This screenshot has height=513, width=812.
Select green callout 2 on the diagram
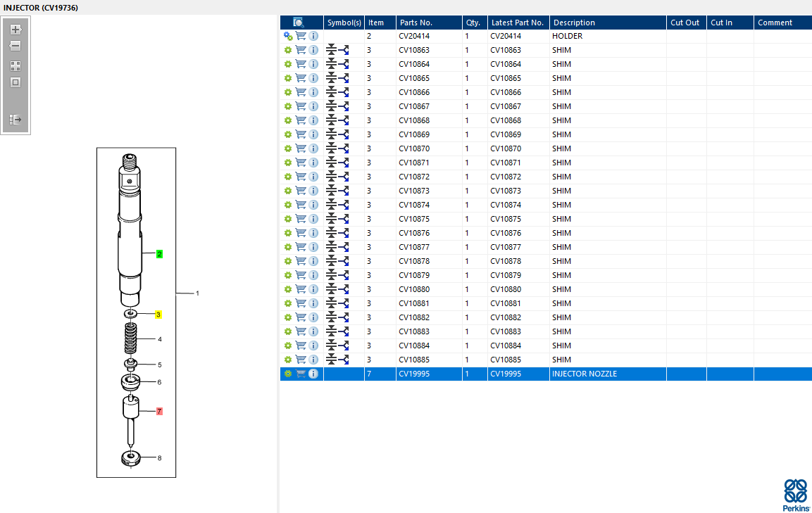pos(159,254)
